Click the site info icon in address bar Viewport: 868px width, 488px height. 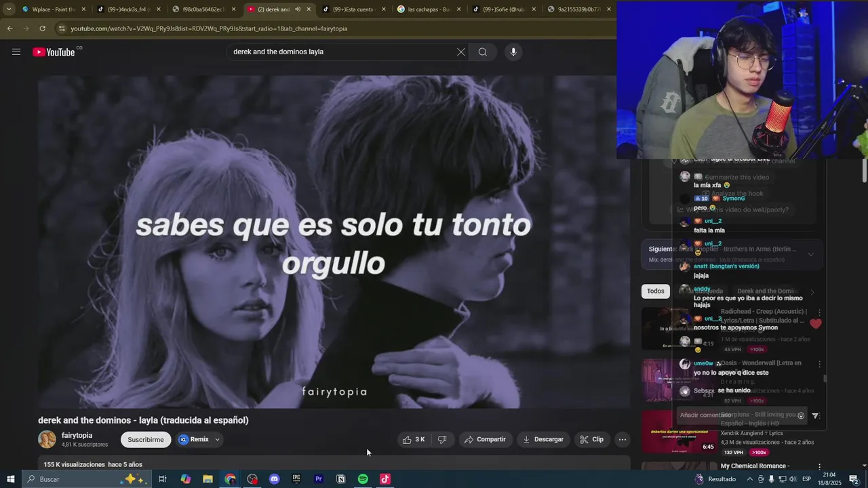point(62,28)
